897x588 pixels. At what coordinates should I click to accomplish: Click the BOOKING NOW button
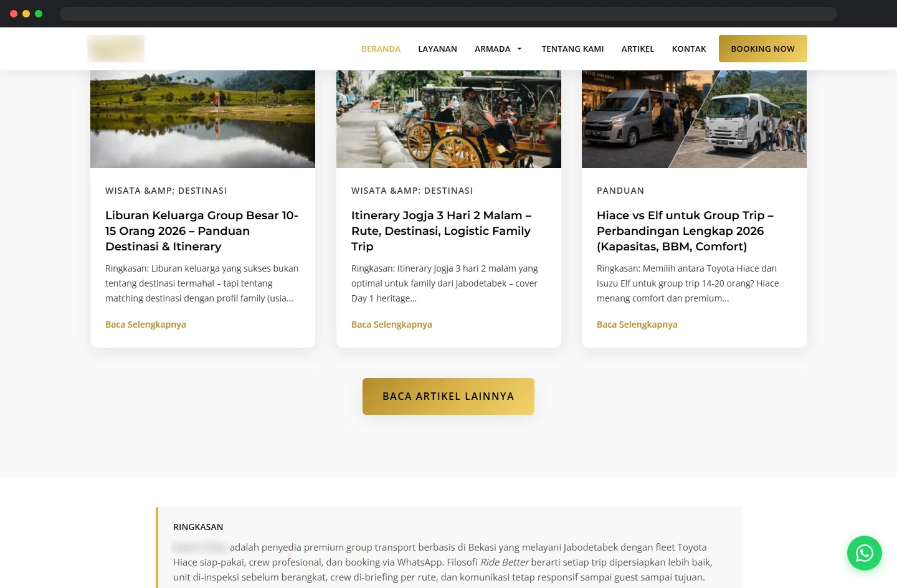pos(763,49)
